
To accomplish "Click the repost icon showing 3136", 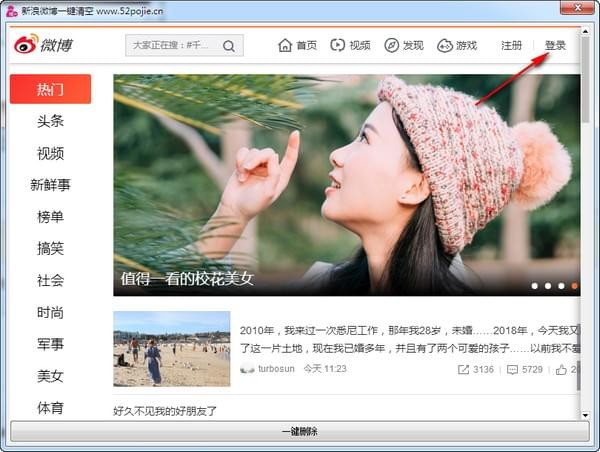I will pos(463,369).
